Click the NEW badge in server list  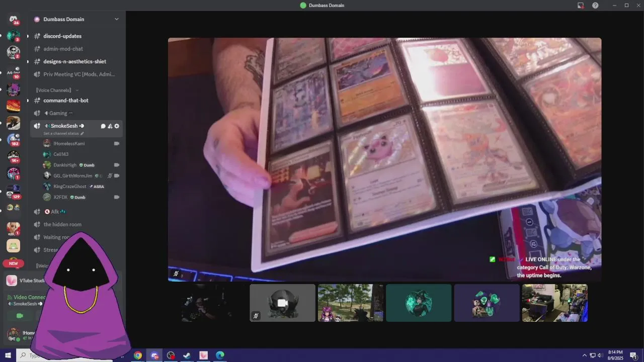point(13,263)
